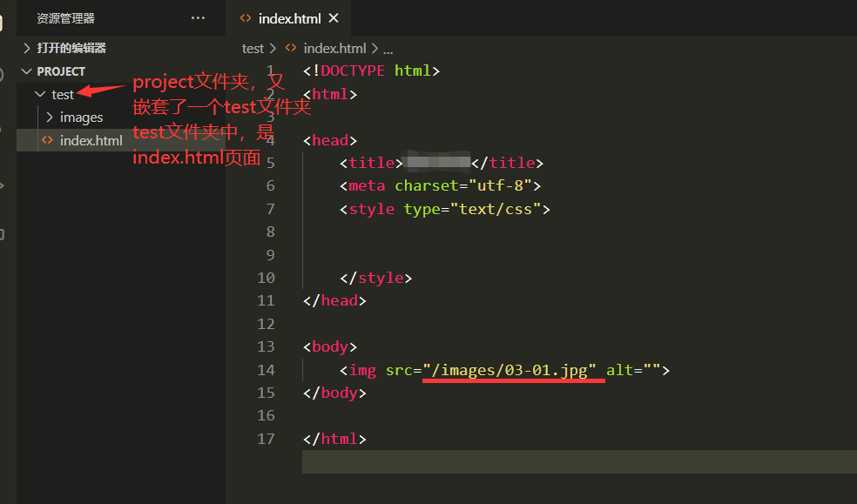Click the type="text/css" attribute on line 7
857x504 pixels.
[472, 209]
